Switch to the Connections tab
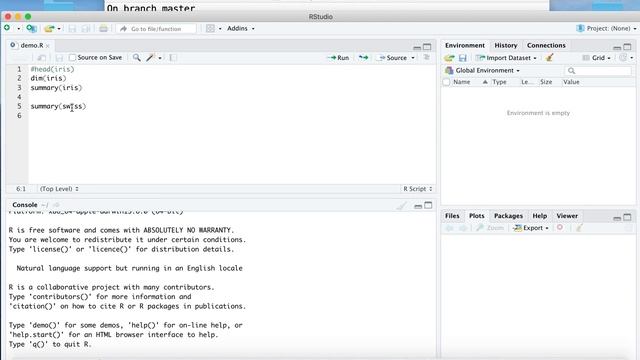Screen dimensions: 640x360 (546, 45)
